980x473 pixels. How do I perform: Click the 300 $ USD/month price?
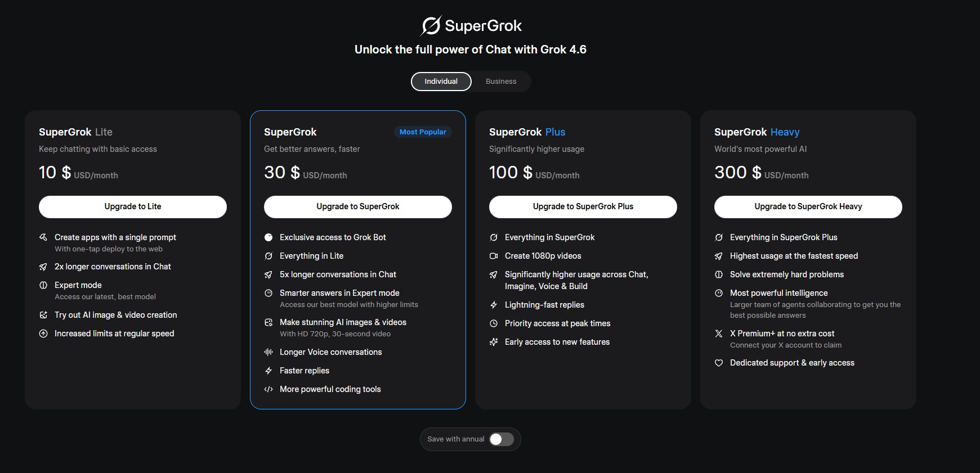761,172
